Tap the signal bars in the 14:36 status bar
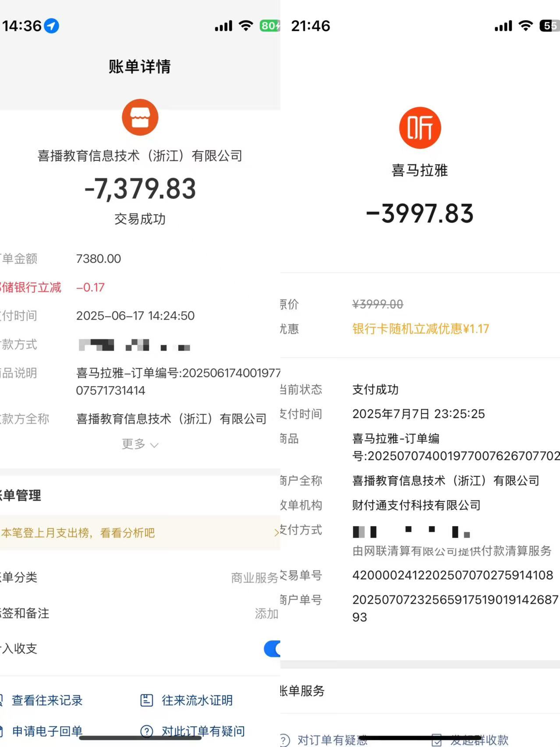The image size is (560, 747). tap(223, 26)
